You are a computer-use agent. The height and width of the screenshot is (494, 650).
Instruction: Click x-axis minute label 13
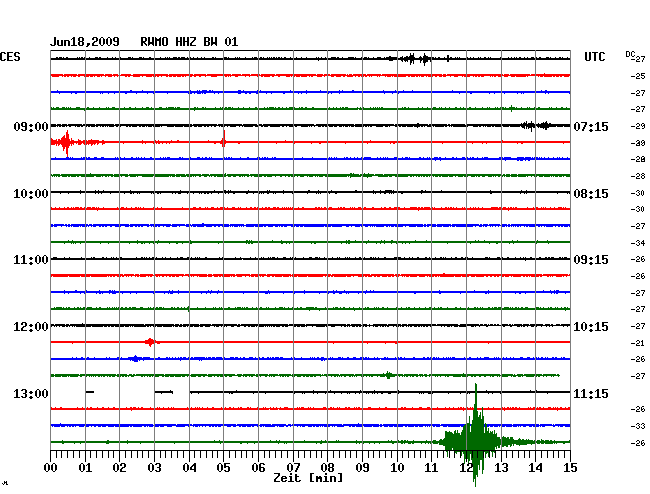(x=501, y=467)
